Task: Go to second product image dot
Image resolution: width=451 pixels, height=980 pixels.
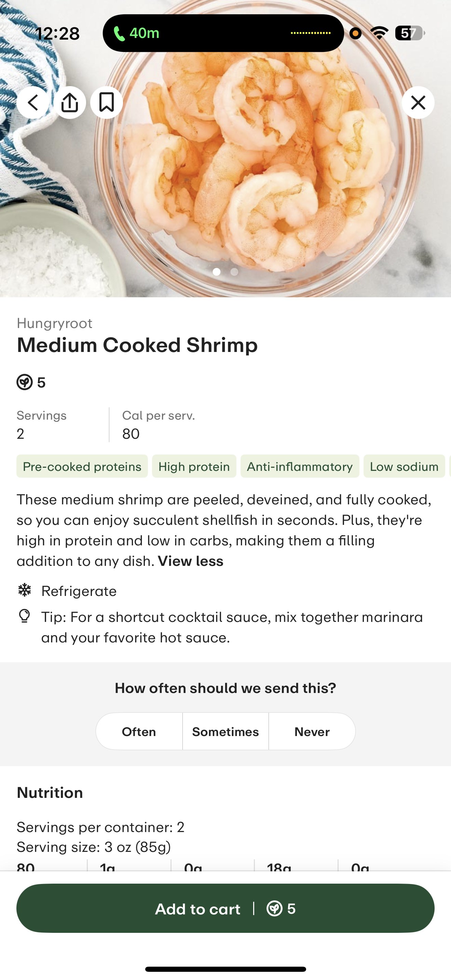Action: [x=235, y=272]
